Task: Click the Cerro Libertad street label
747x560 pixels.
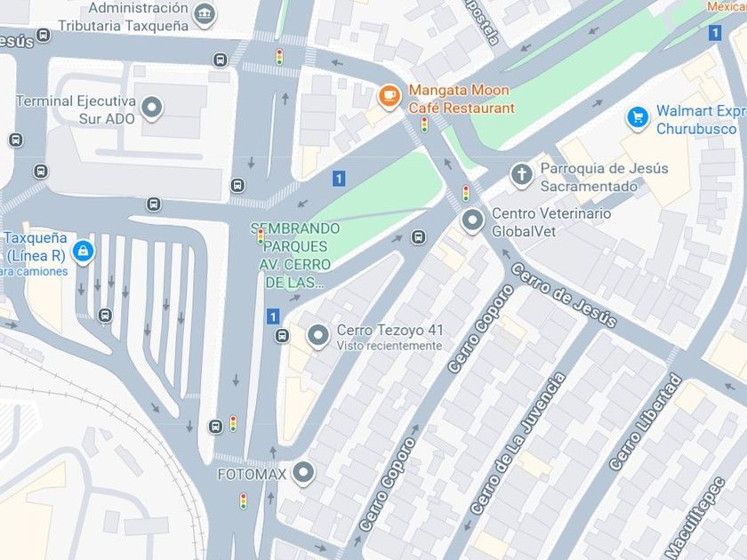Action: pyautogui.click(x=646, y=423)
